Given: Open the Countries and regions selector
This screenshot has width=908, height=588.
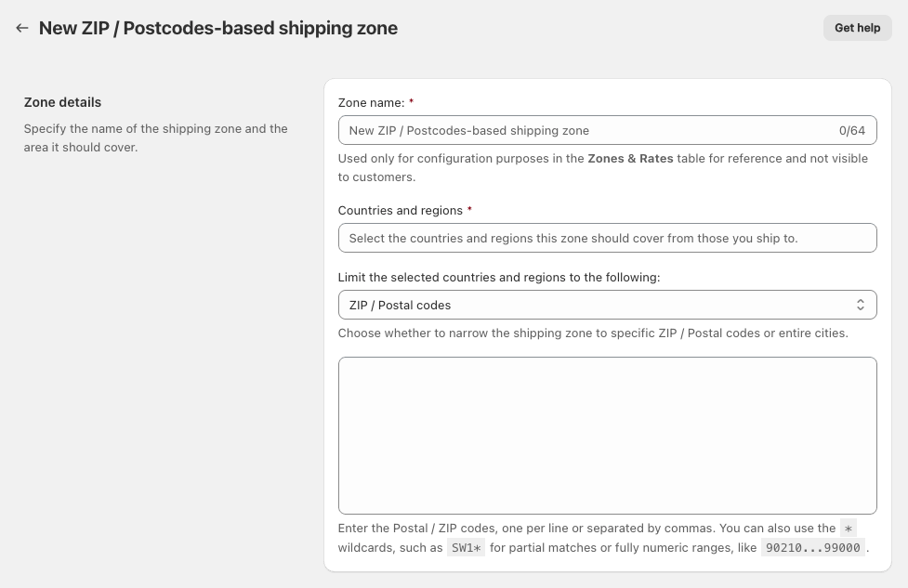Looking at the screenshot, I should point(607,238).
